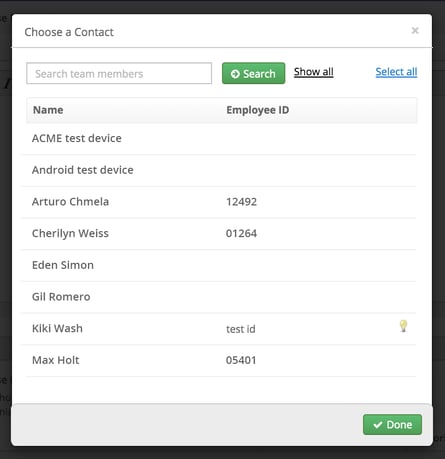This screenshot has height=459, width=445.
Task: Close the Choose a Contact dialog
Action: click(x=415, y=31)
